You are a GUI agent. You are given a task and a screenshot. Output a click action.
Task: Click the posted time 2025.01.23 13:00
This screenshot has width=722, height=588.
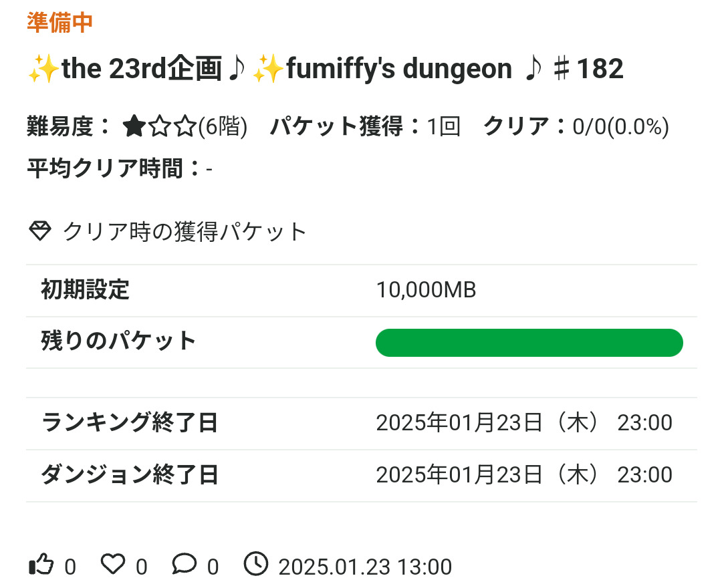(x=365, y=567)
